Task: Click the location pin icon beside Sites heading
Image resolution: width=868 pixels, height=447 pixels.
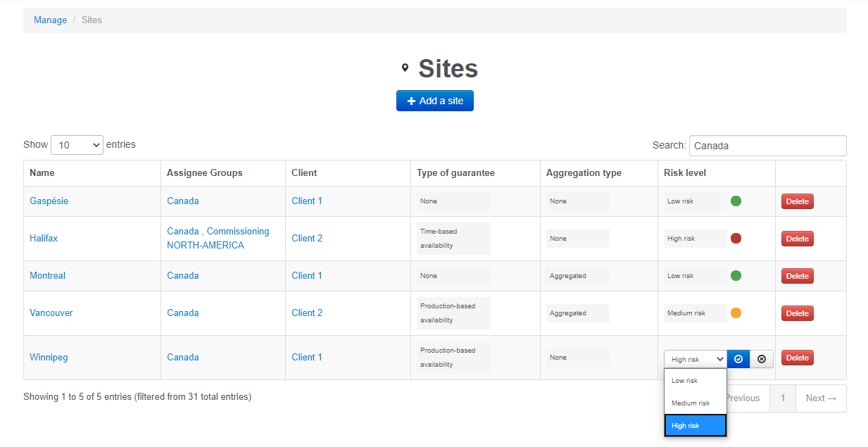Action: click(405, 68)
